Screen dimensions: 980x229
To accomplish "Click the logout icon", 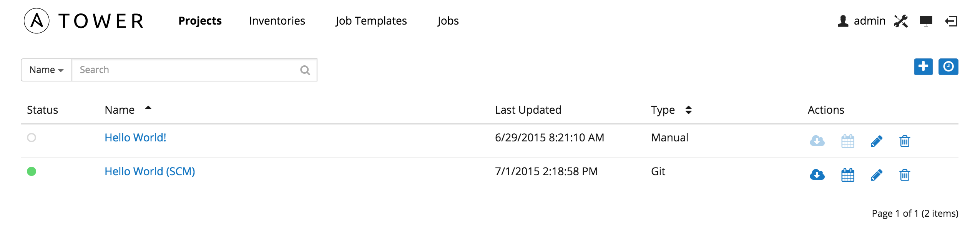I will [951, 21].
